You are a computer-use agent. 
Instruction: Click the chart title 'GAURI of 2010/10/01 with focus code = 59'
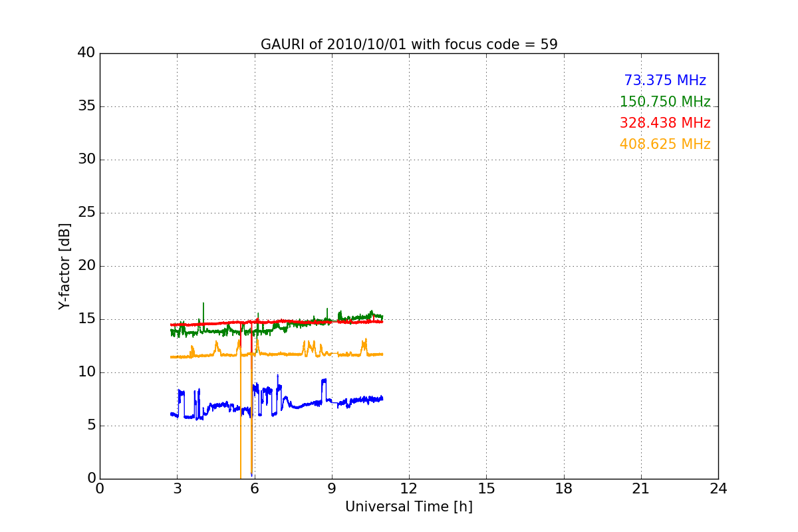(409, 45)
